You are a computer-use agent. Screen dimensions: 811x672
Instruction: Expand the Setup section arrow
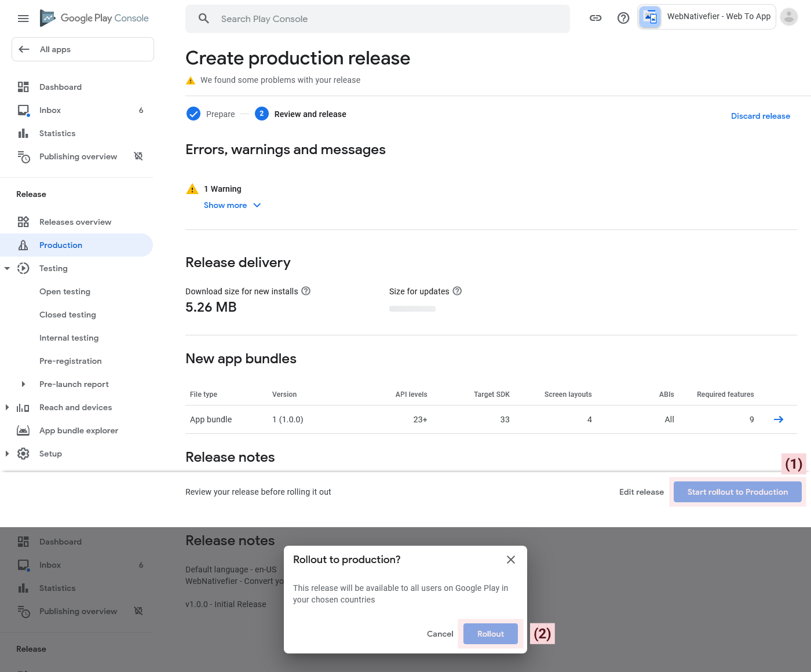click(x=7, y=454)
